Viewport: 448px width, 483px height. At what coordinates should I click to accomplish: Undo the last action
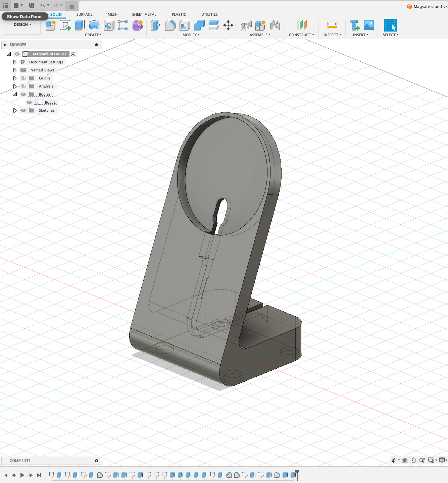(x=42, y=5)
